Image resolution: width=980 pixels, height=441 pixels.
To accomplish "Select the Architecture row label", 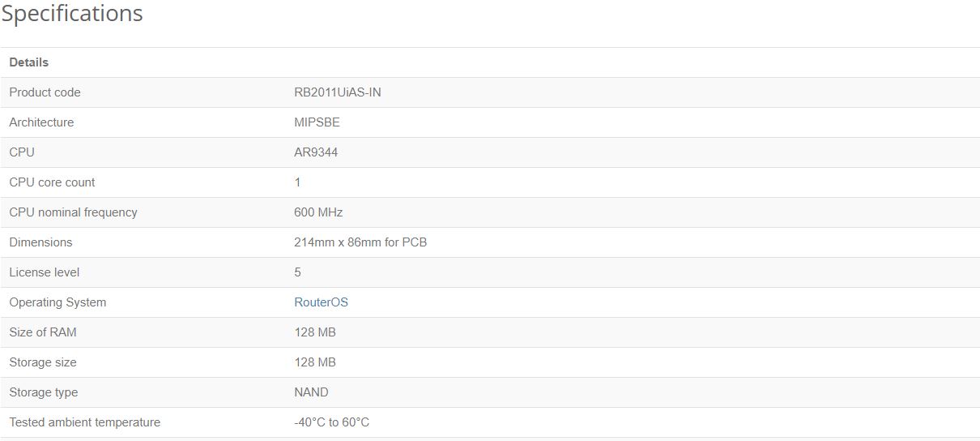I will point(41,122).
